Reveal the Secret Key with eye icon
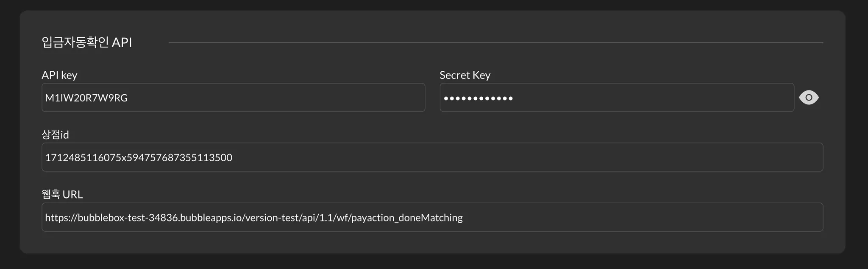The width and height of the screenshot is (868, 269). [809, 98]
